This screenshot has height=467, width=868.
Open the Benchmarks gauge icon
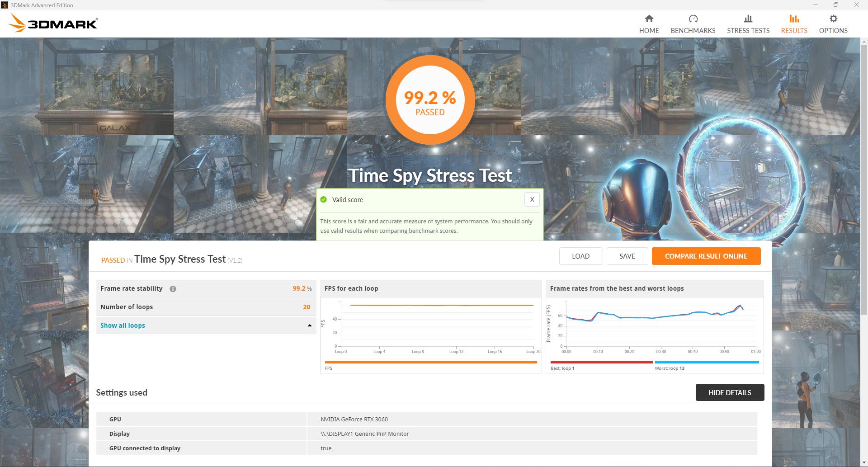(x=693, y=19)
